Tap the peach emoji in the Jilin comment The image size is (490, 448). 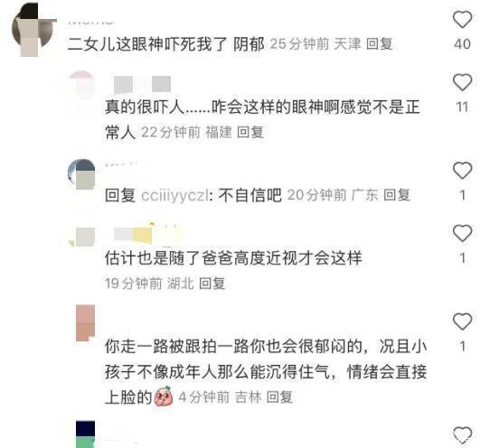(x=164, y=397)
